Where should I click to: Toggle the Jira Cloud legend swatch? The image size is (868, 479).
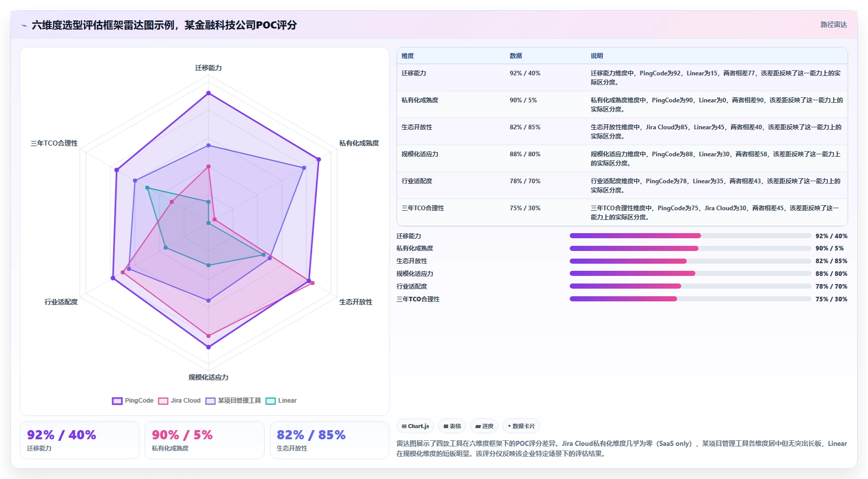point(163,401)
